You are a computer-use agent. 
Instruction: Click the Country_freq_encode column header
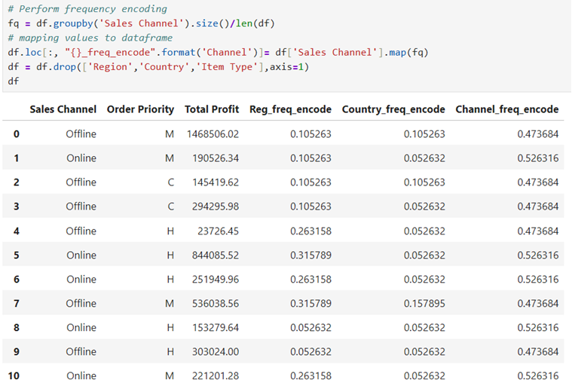393,109
